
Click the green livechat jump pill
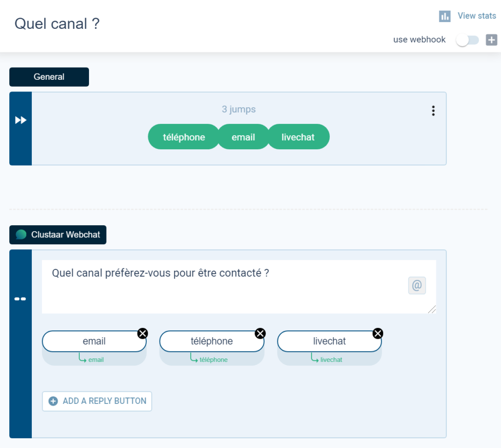(298, 137)
